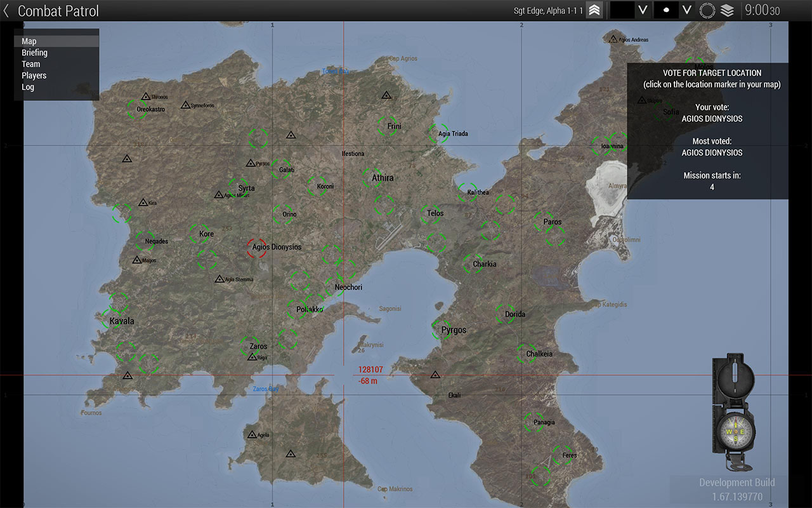Viewport: 812px width, 508px height.
Task: Click the Synneforos hill triangle icon
Action: (x=185, y=105)
